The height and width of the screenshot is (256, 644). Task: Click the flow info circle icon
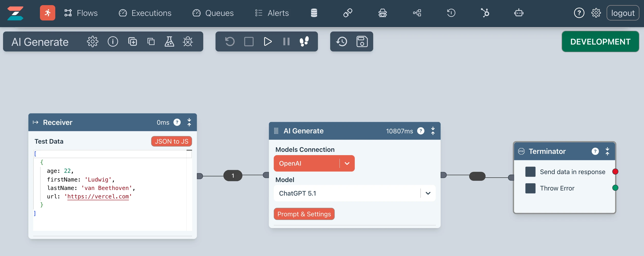(113, 41)
